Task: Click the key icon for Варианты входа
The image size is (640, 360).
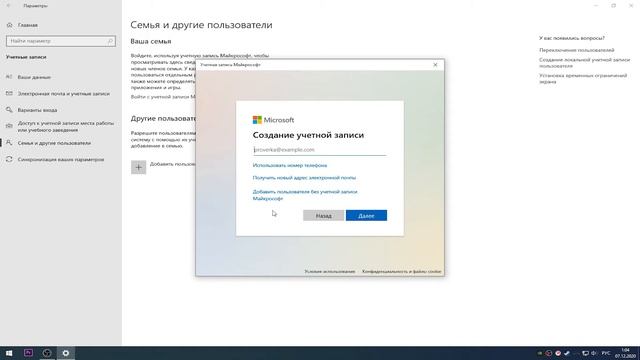Action: [x=9, y=110]
